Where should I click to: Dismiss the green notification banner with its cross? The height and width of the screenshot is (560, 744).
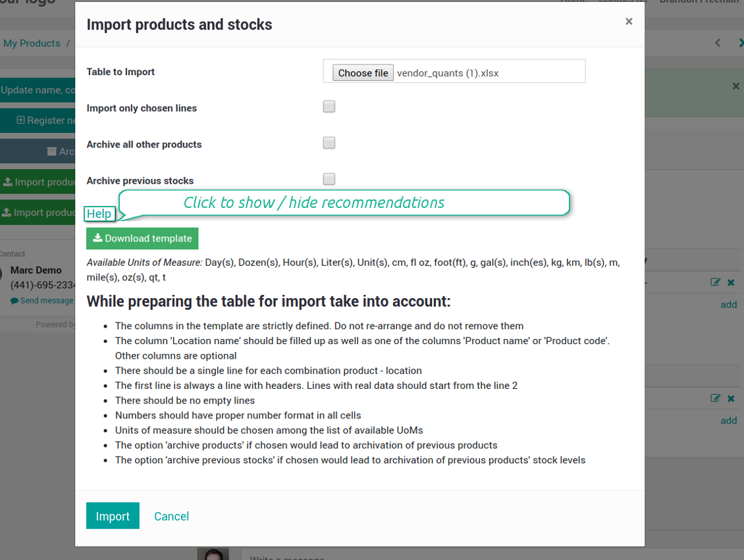coord(735,86)
